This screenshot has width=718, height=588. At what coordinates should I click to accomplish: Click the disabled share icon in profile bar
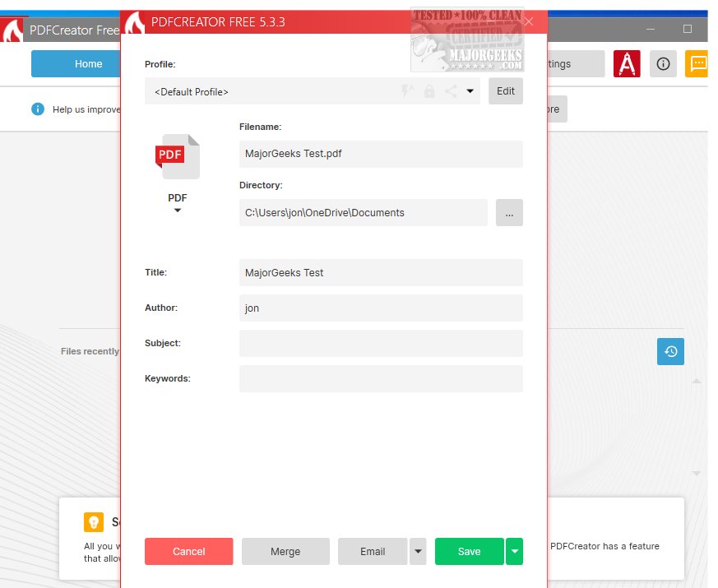(x=451, y=91)
